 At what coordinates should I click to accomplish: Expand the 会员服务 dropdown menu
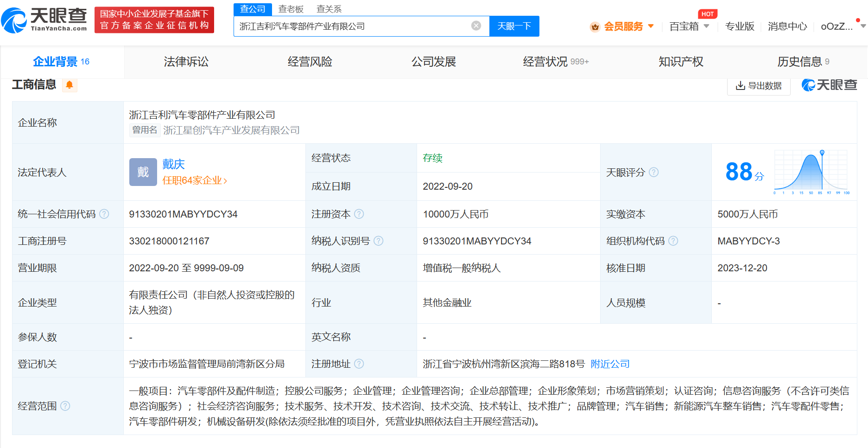[x=623, y=26]
